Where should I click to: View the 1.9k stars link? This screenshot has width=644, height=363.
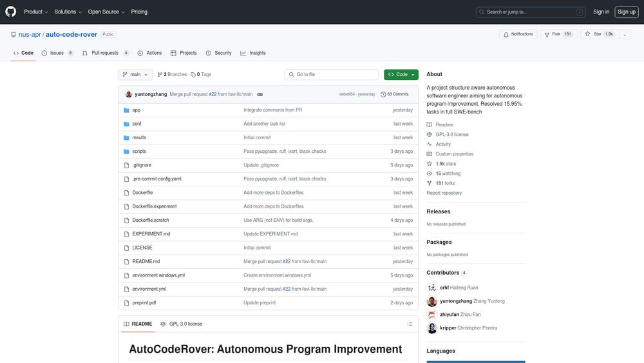442,164
